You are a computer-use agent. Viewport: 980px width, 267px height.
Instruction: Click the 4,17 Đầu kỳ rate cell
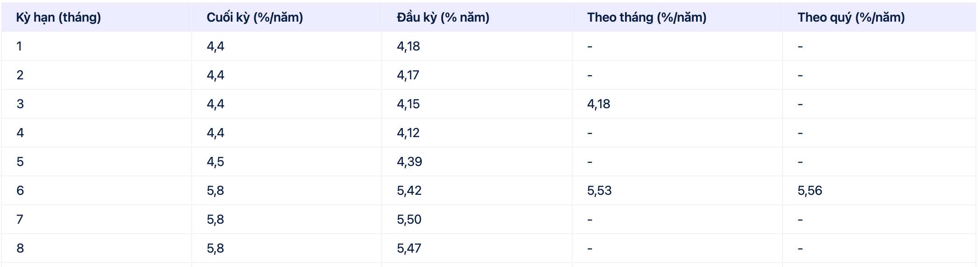(408, 75)
